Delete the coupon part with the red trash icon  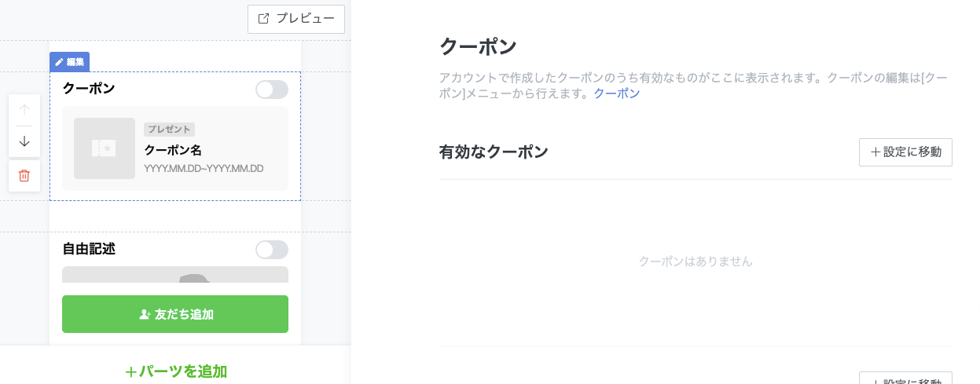(x=24, y=176)
